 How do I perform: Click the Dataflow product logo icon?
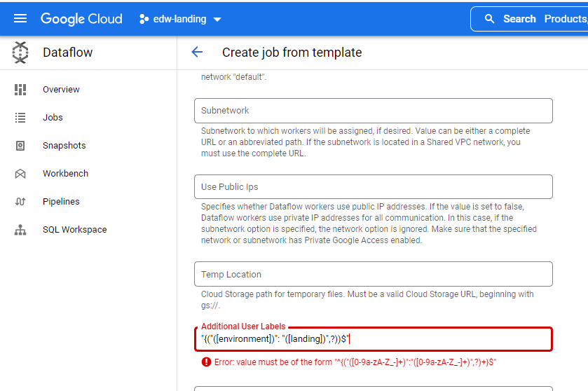point(20,52)
